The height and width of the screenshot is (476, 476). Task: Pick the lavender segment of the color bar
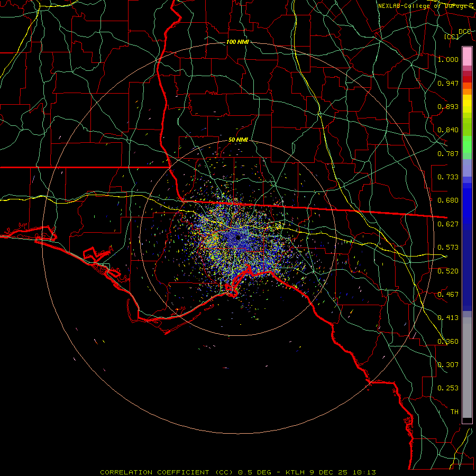click(x=467, y=168)
